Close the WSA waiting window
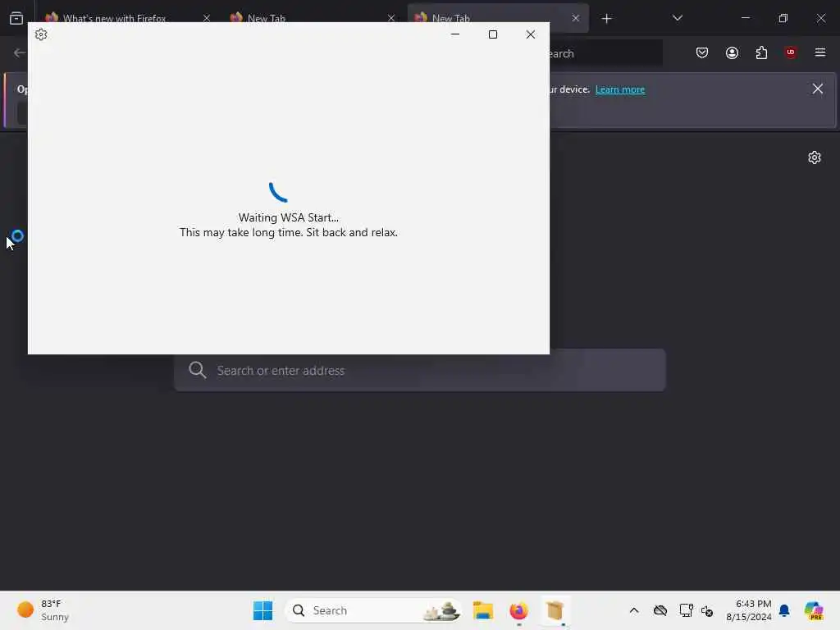 [x=531, y=34]
